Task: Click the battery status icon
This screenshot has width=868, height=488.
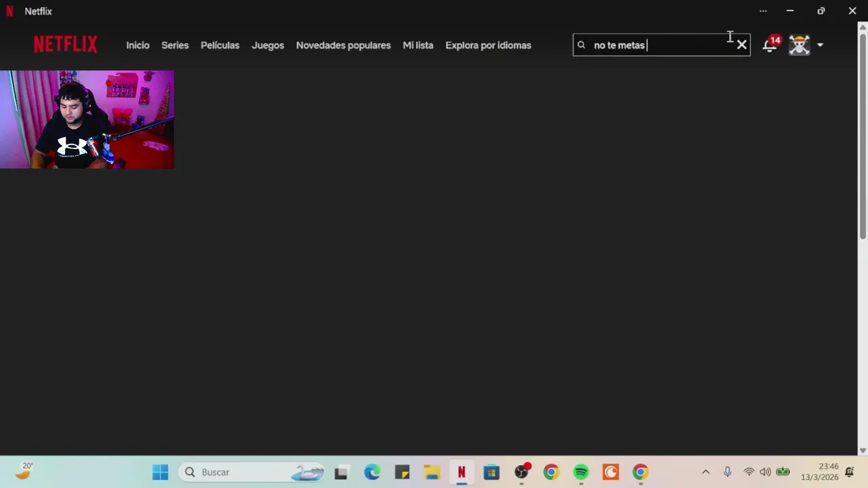Action: (783, 472)
